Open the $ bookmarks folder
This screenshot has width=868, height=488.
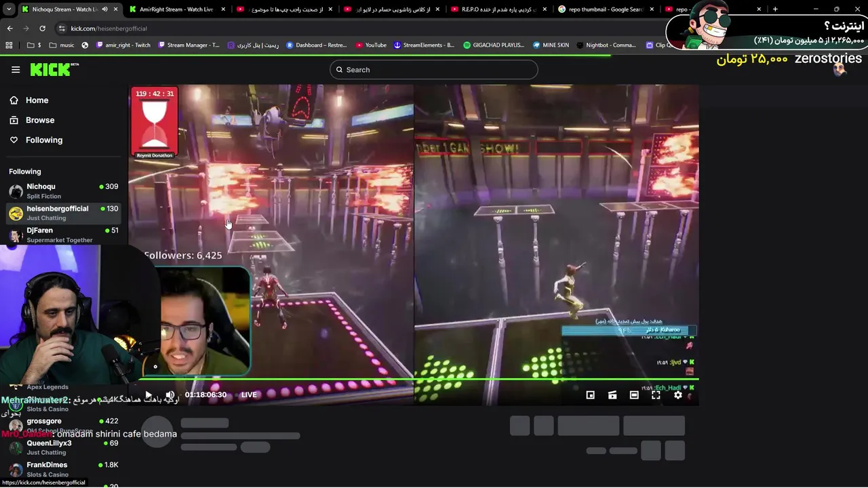34,45
